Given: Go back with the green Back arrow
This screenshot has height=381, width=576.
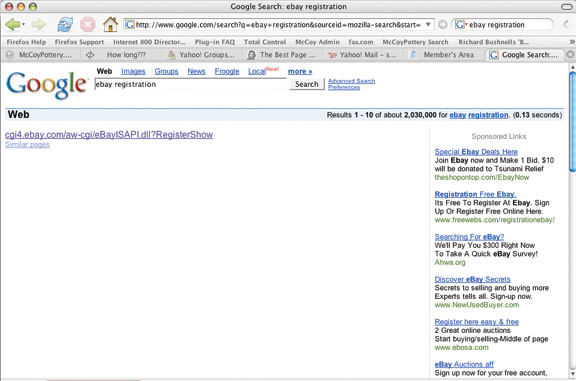Looking at the screenshot, I should pos(12,25).
